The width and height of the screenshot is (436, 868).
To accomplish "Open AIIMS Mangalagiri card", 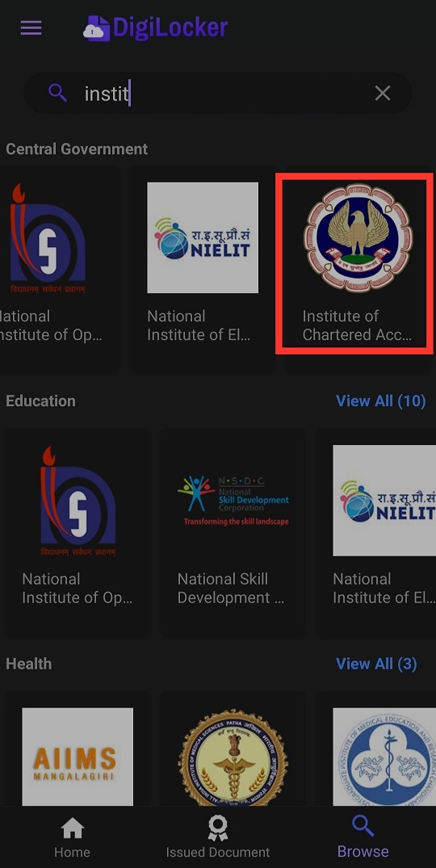I will (x=78, y=748).
